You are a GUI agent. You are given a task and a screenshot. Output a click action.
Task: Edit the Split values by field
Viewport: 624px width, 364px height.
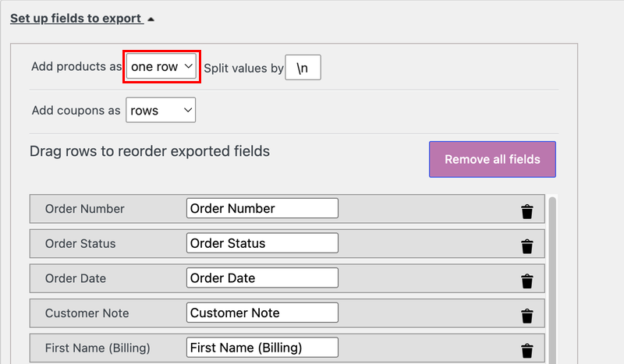click(x=303, y=68)
